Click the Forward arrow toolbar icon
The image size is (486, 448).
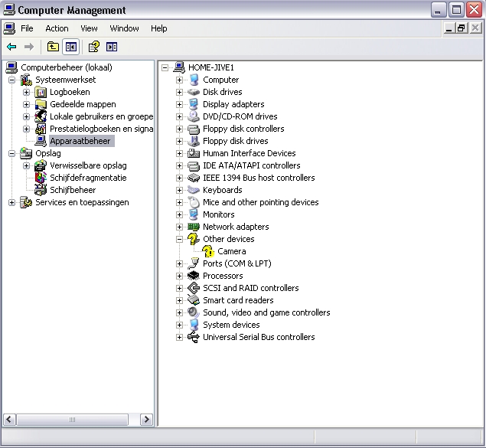point(29,47)
